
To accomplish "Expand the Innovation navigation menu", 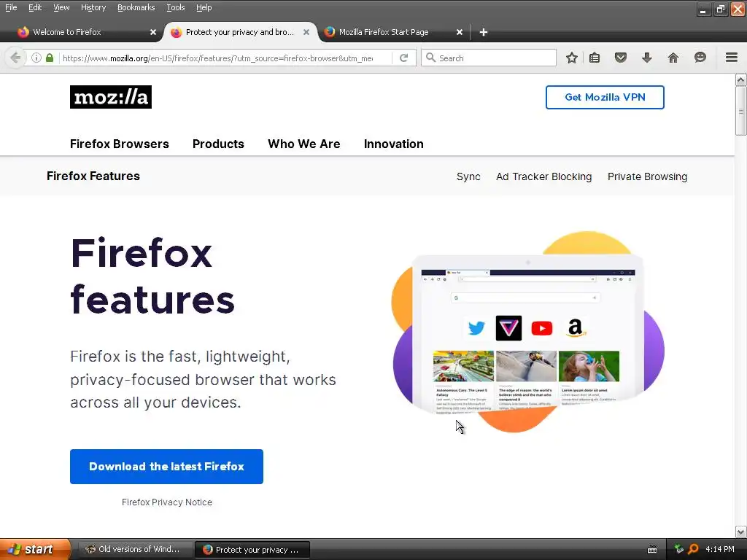I will coord(393,144).
